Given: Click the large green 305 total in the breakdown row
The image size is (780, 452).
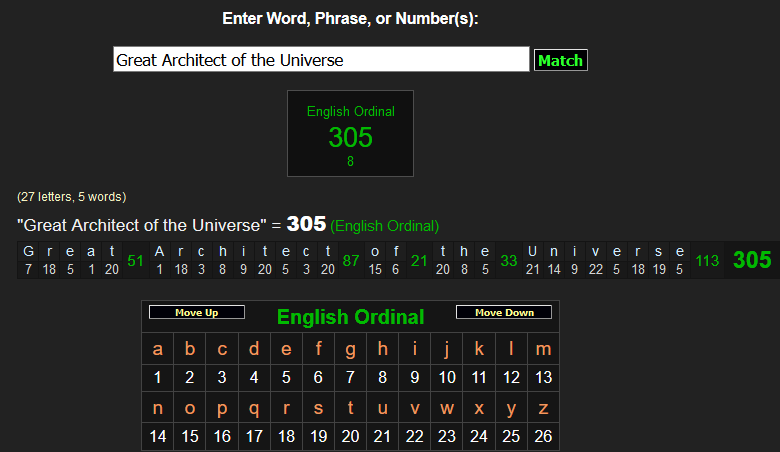Looking at the screenshot, I should (752, 261).
